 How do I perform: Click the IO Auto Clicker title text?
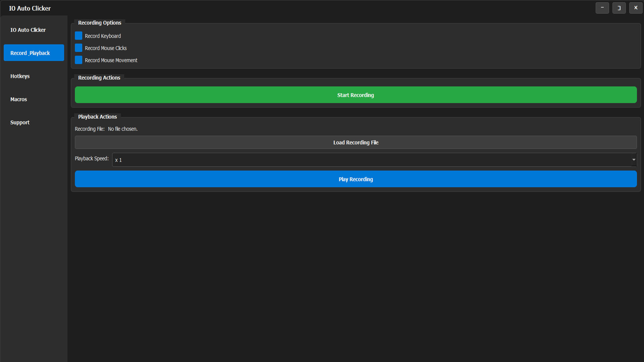30,8
